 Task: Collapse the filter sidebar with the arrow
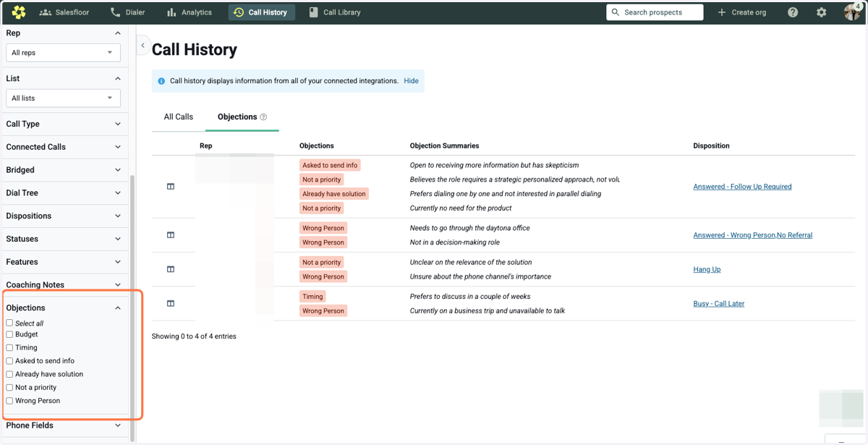click(142, 46)
